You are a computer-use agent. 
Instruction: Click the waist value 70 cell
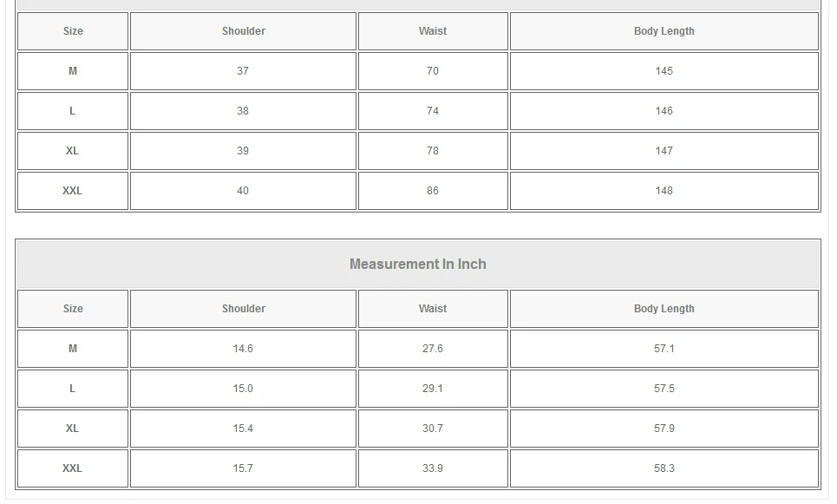[433, 71]
